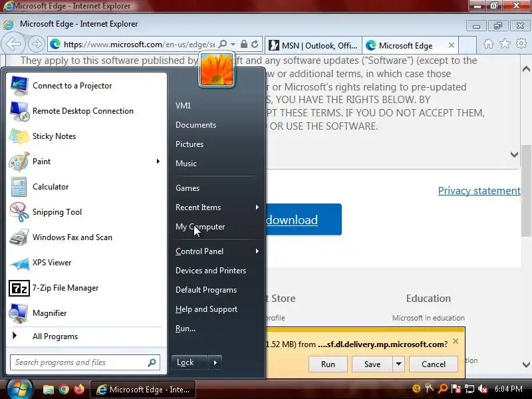This screenshot has height=399, width=532.
Task: Open the address bar autocomplete dropdown
Action: [x=233, y=45]
